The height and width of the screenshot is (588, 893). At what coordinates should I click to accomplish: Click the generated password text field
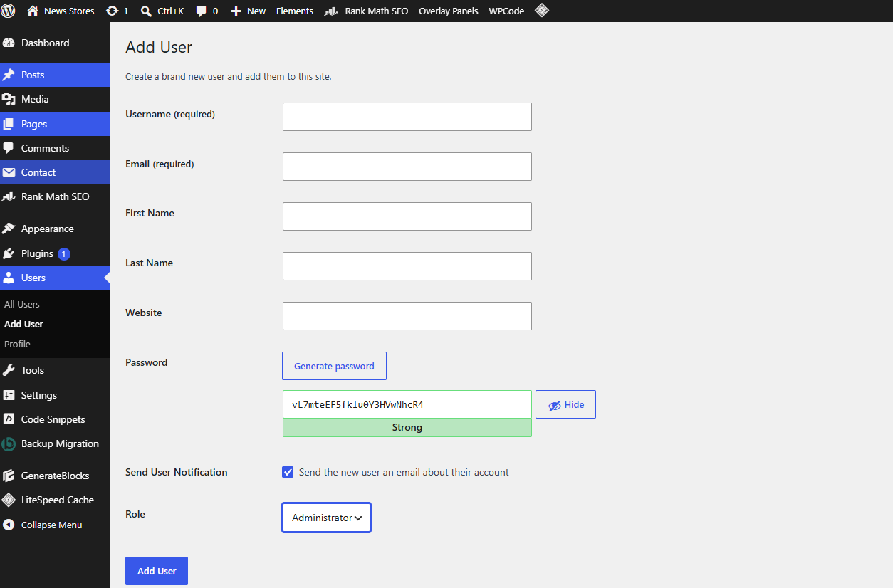pyautogui.click(x=407, y=404)
